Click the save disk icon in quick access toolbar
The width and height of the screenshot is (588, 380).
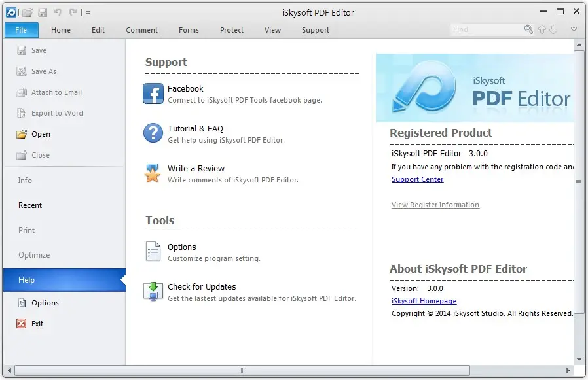coord(43,12)
